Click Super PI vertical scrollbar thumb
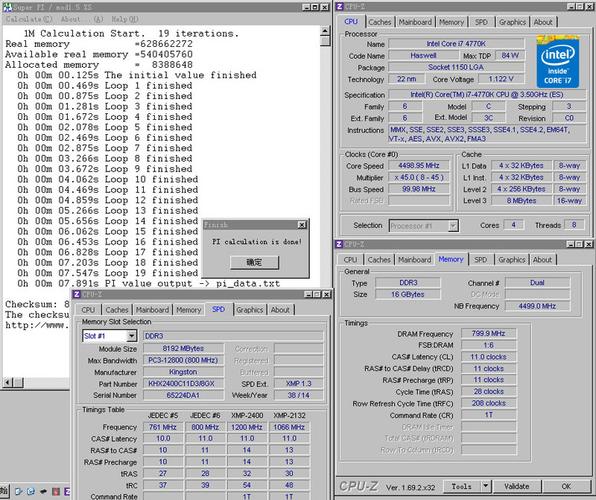 point(325,41)
